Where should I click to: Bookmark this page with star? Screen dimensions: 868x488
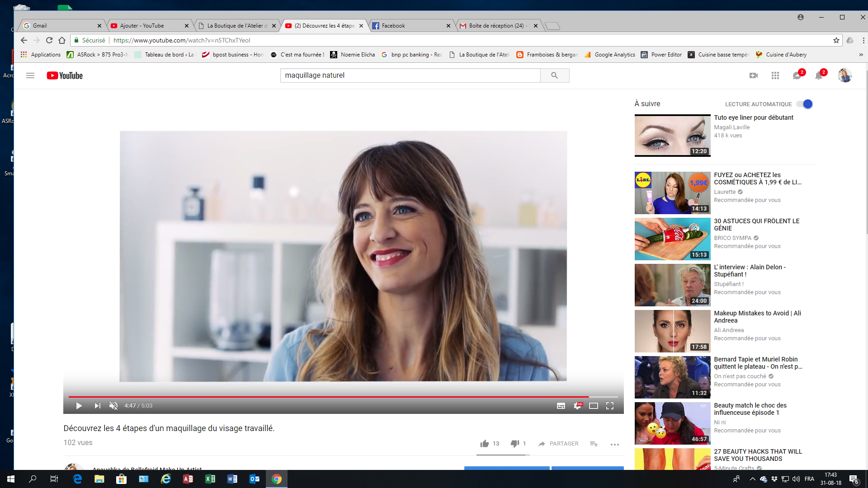(836, 40)
